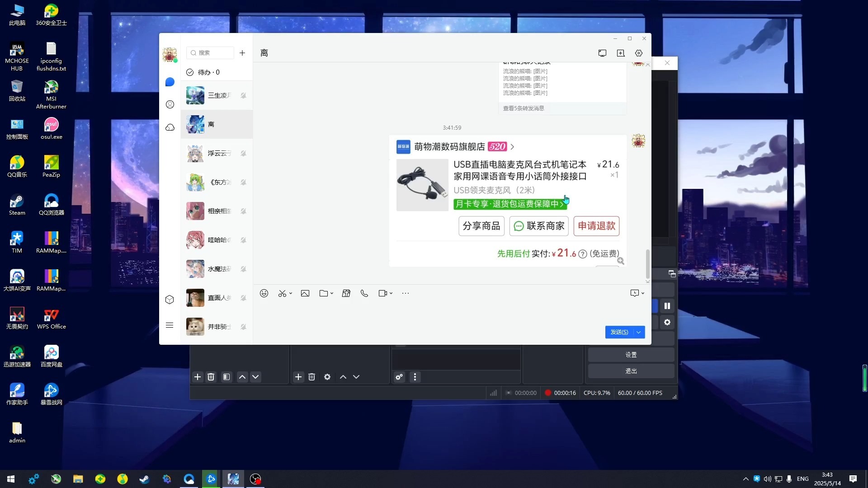Click the chat message area scrollbar
The height and width of the screenshot is (488, 868).
point(647,264)
